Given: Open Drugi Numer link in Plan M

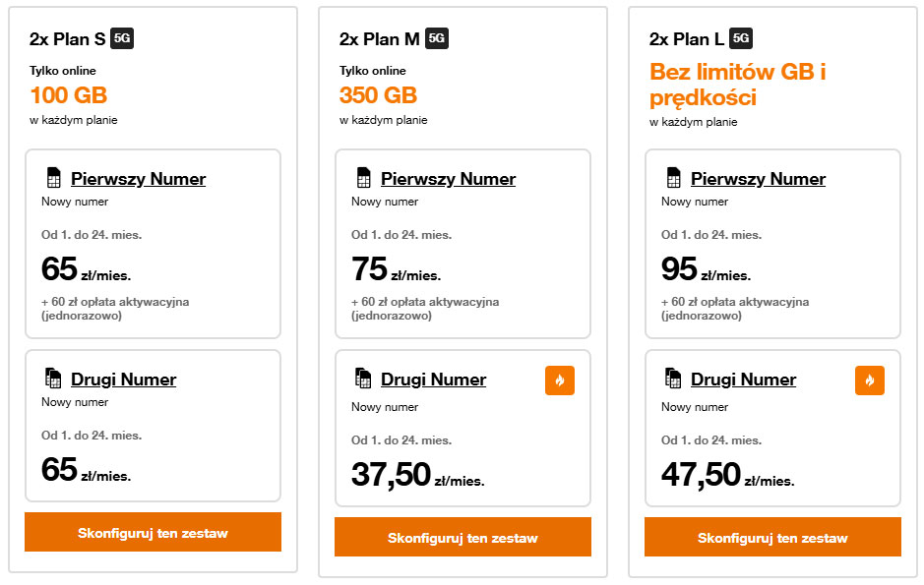Looking at the screenshot, I should [x=433, y=380].
